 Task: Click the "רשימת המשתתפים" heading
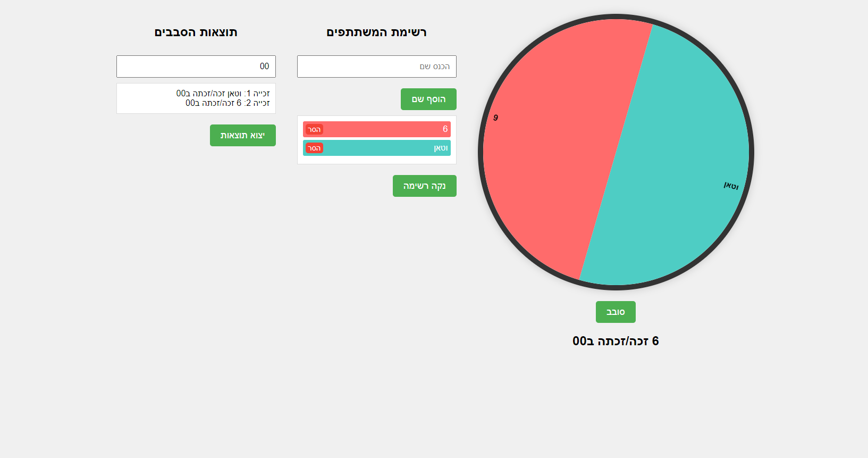pos(376,32)
